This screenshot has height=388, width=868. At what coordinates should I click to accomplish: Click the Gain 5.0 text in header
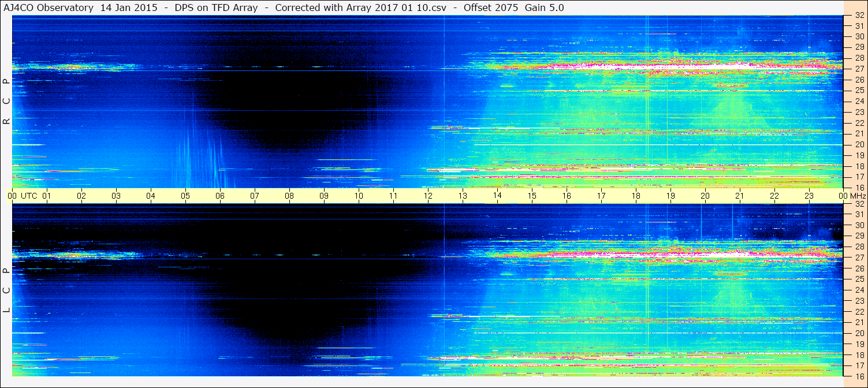tap(544, 8)
